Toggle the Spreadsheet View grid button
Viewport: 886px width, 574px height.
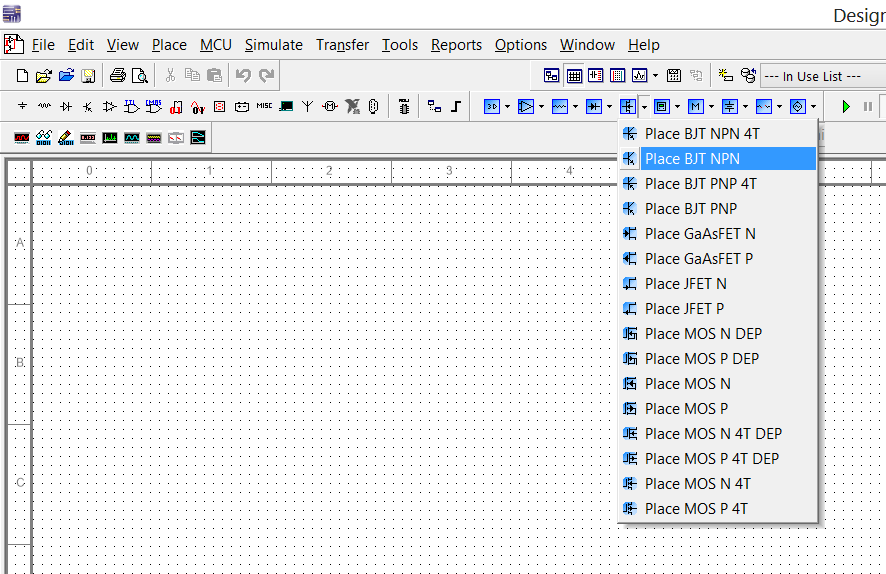574,75
